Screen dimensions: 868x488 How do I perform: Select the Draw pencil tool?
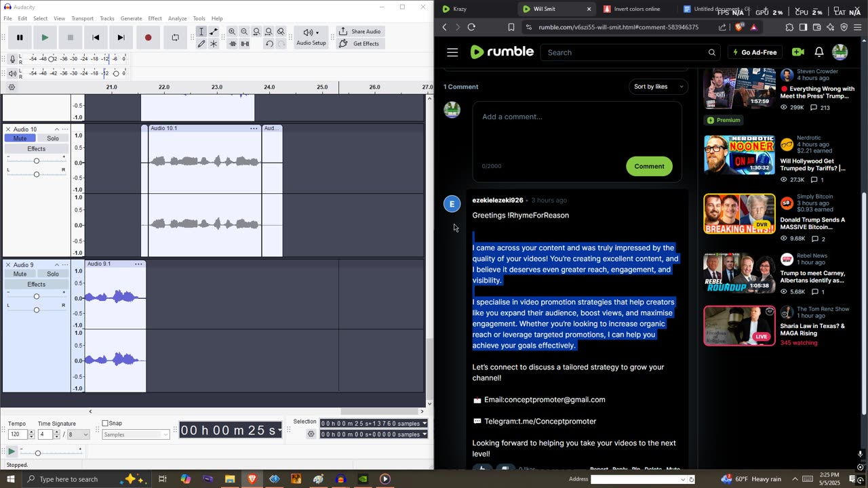201,43
